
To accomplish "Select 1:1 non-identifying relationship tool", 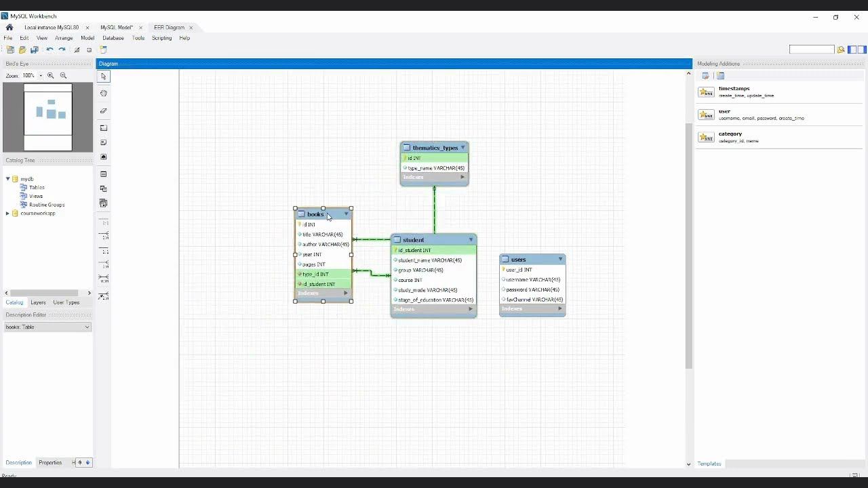I will pyautogui.click(x=104, y=222).
